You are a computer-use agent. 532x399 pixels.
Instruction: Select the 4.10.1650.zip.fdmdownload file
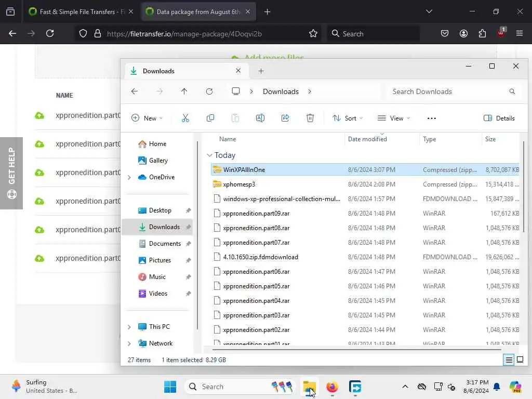point(365,257)
